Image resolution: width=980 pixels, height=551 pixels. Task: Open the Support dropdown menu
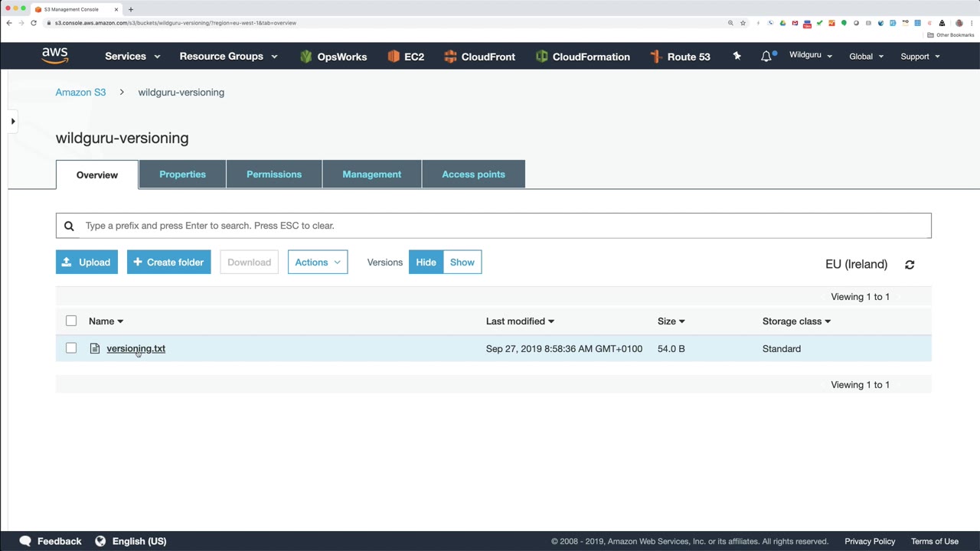[920, 57]
